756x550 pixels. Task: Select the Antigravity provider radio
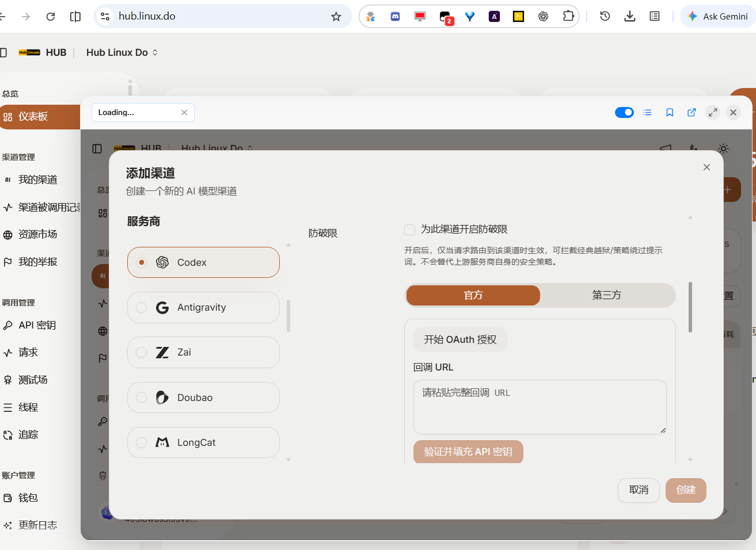[x=142, y=307]
